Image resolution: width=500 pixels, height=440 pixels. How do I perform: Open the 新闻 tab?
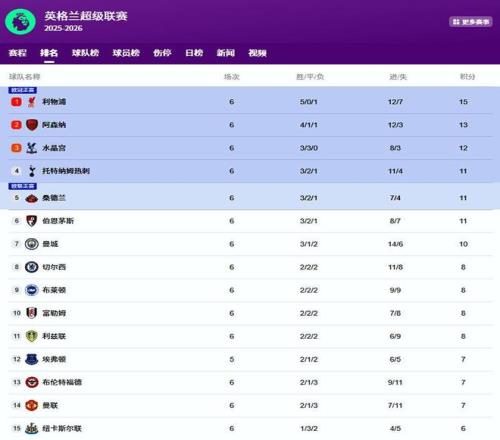(226, 53)
